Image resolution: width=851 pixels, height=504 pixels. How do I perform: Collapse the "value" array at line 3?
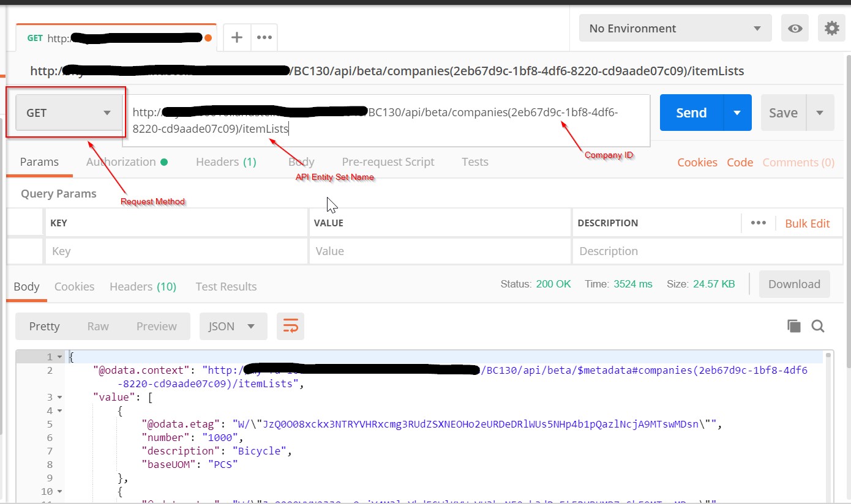[59, 397]
